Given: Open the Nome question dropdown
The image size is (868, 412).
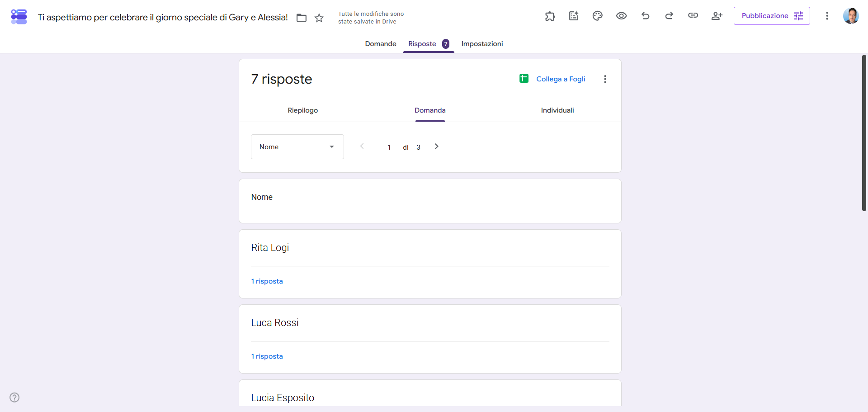Looking at the screenshot, I should click(297, 147).
